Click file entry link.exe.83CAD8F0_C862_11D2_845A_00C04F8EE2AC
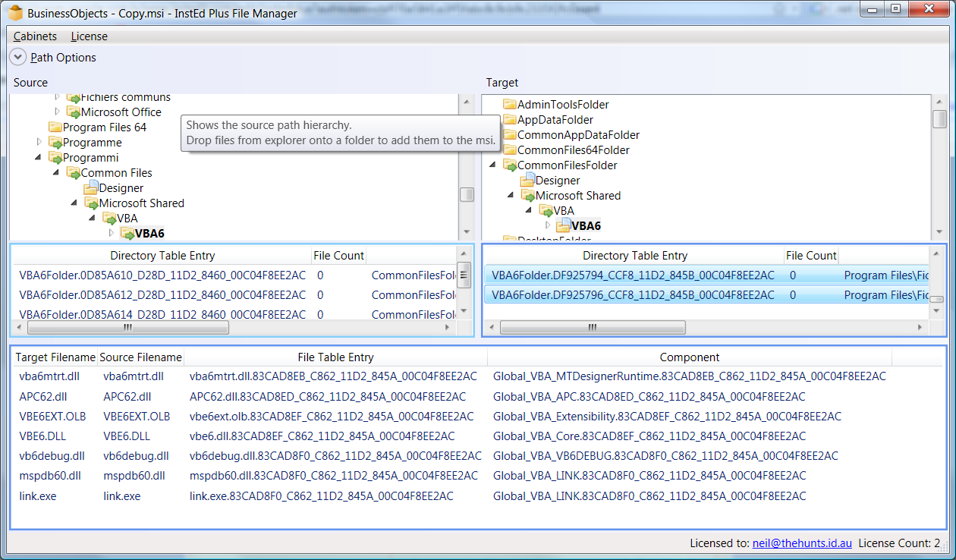 click(x=322, y=496)
